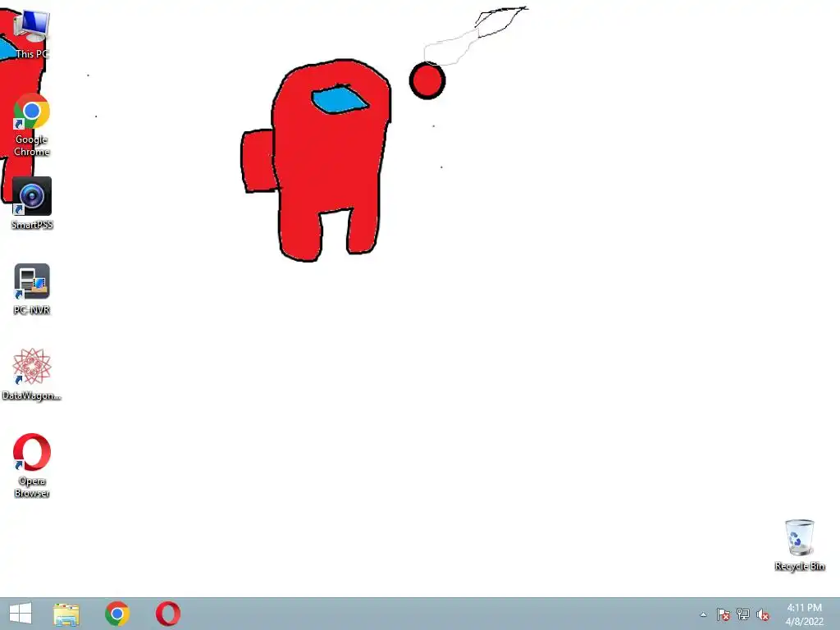Launch Chrome from the taskbar
The width and height of the screenshot is (840, 630).
pos(117,614)
